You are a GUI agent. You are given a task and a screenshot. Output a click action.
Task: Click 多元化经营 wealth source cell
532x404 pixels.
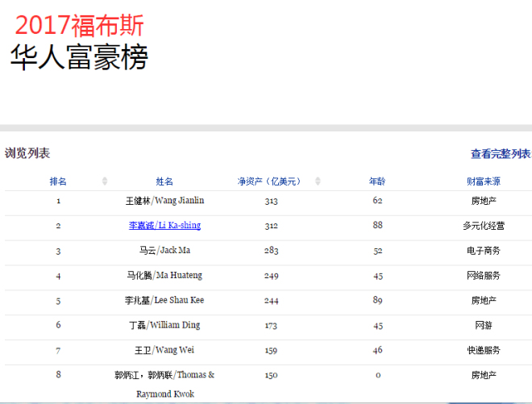click(484, 226)
